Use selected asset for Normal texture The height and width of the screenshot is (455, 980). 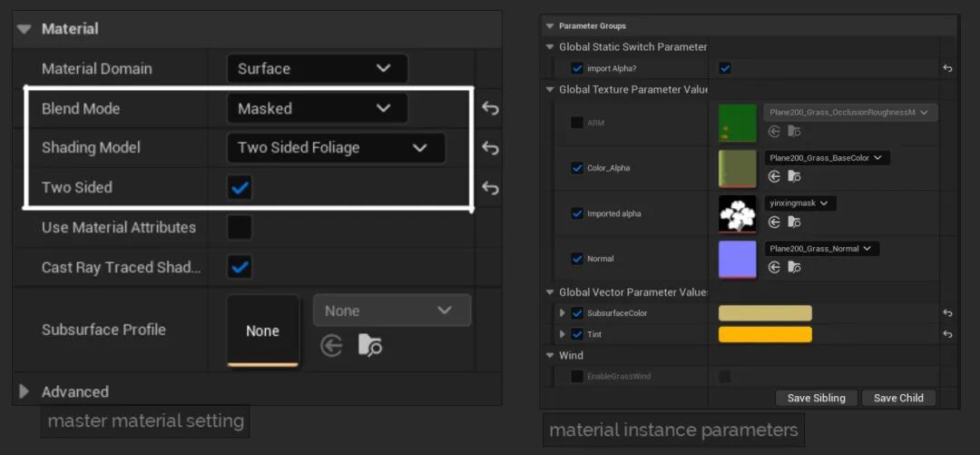(x=774, y=267)
